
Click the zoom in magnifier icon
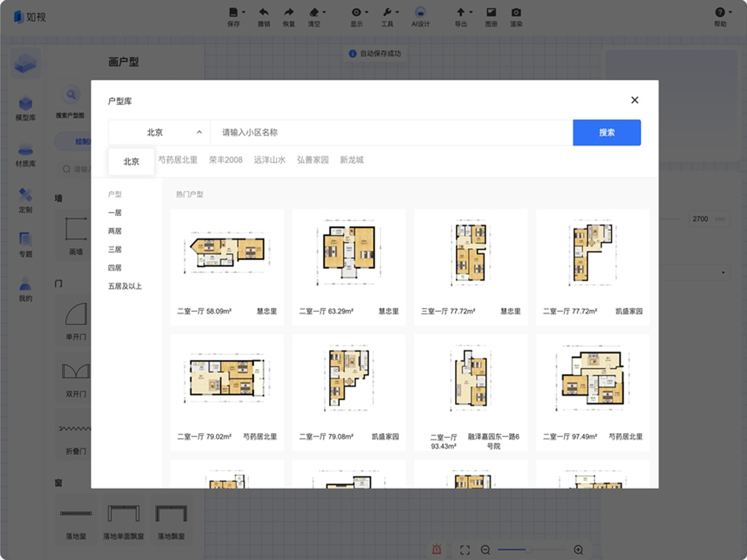tap(578, 550)
